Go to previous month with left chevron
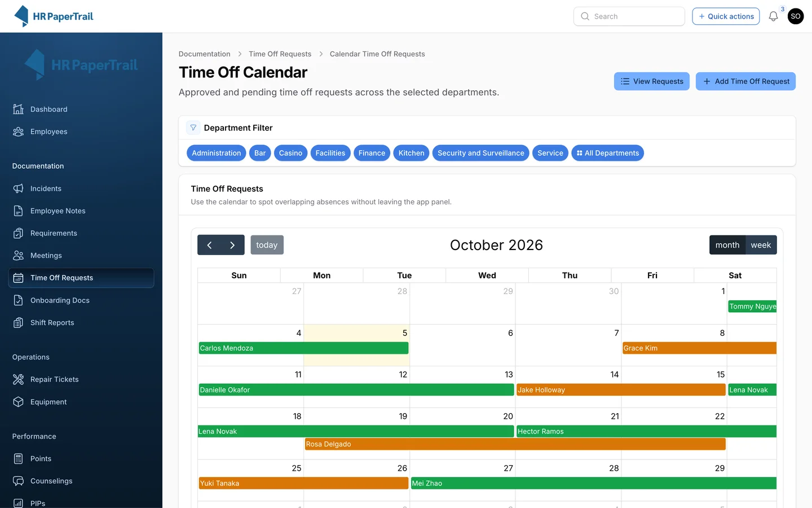Viewport: 812px width, 508px height. pos(209,245)
